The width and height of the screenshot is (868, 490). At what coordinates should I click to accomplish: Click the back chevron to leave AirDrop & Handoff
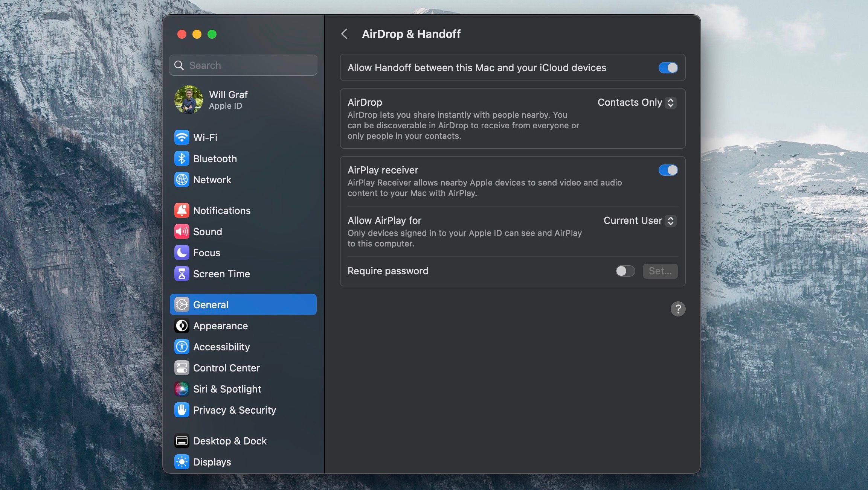[345, 34]
